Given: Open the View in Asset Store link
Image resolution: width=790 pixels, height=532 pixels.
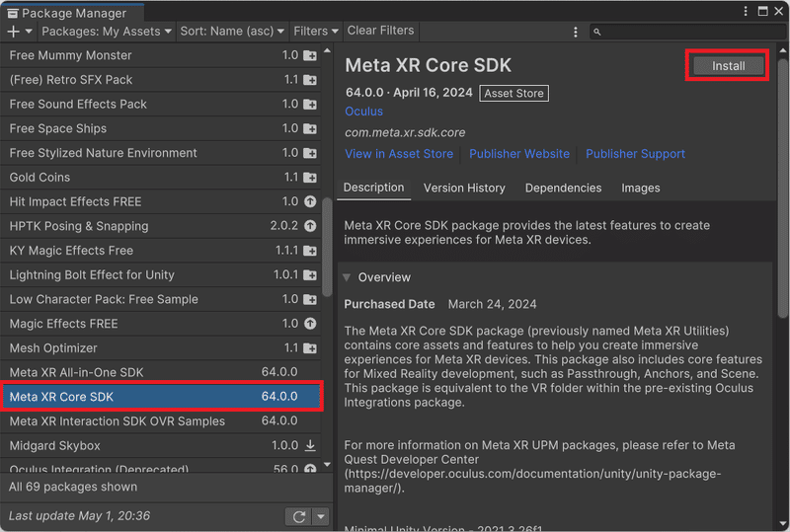Looking at the screenshot, I should tap(399, 154).
